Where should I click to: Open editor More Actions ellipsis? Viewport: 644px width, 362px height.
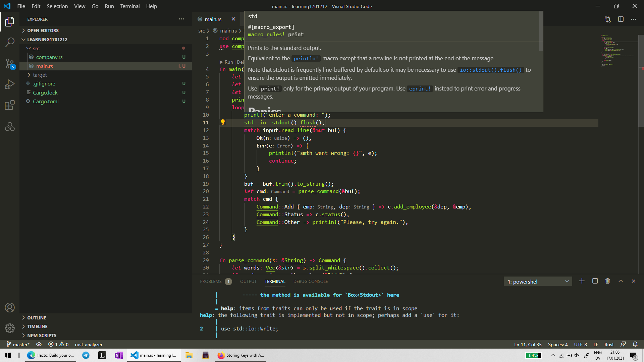point(633,19)
